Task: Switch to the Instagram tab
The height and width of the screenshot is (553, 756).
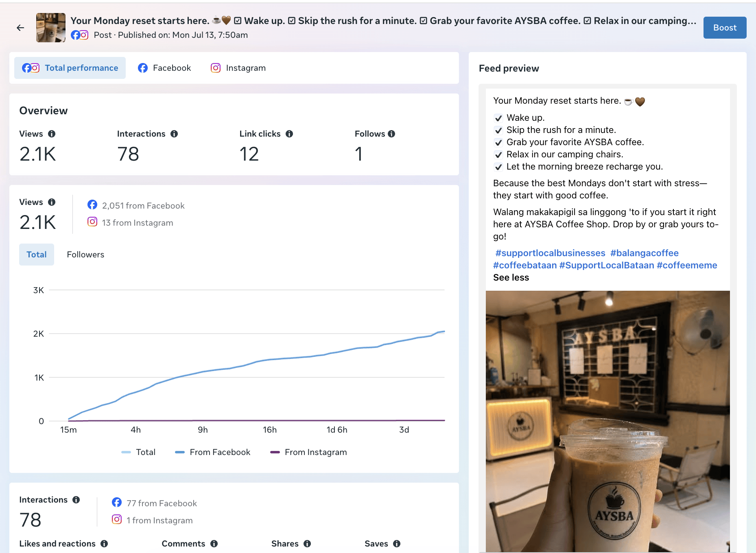Action: point(238,68)
